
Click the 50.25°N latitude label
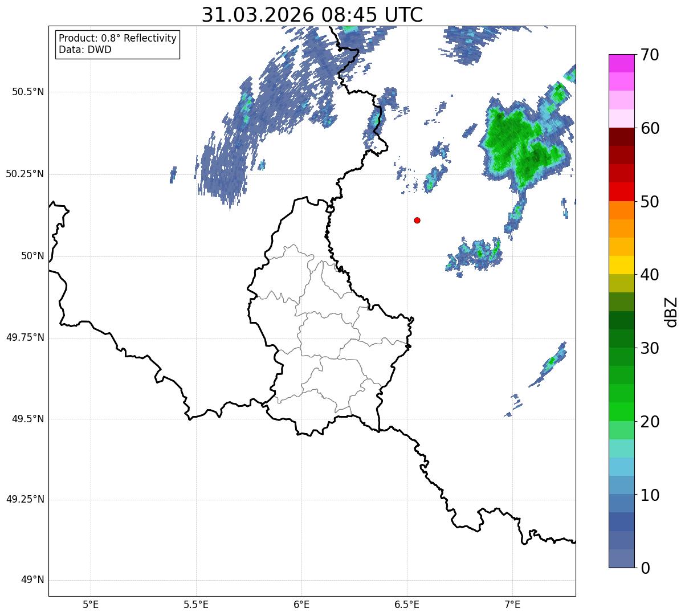pyautogui.click(x=25, y=174)
